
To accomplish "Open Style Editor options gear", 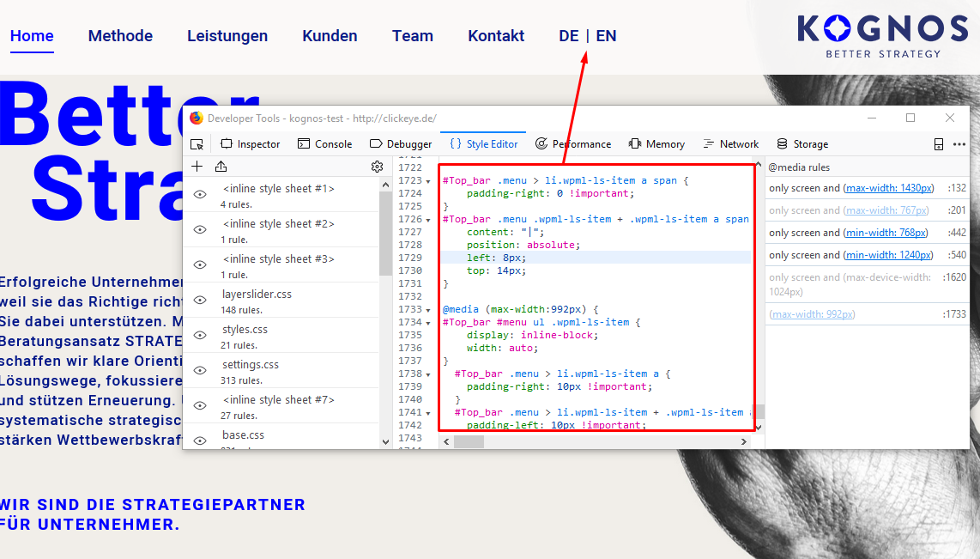I will (377, 167).
